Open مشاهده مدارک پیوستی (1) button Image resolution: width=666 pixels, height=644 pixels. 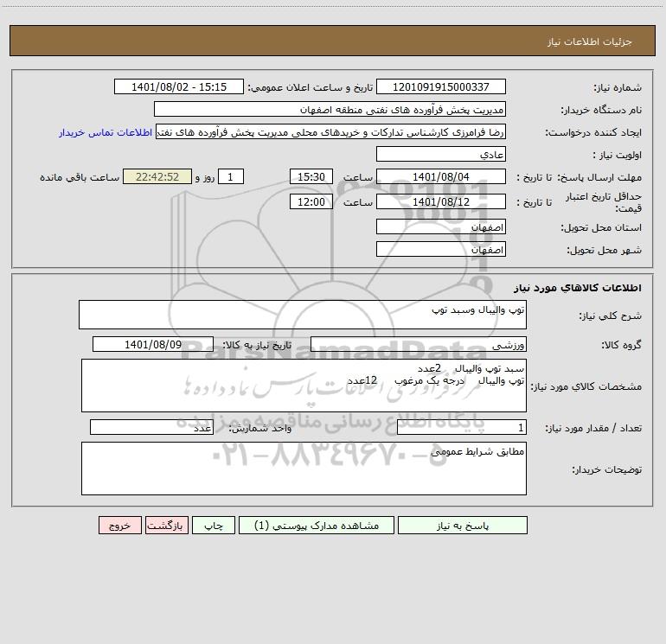317,525
